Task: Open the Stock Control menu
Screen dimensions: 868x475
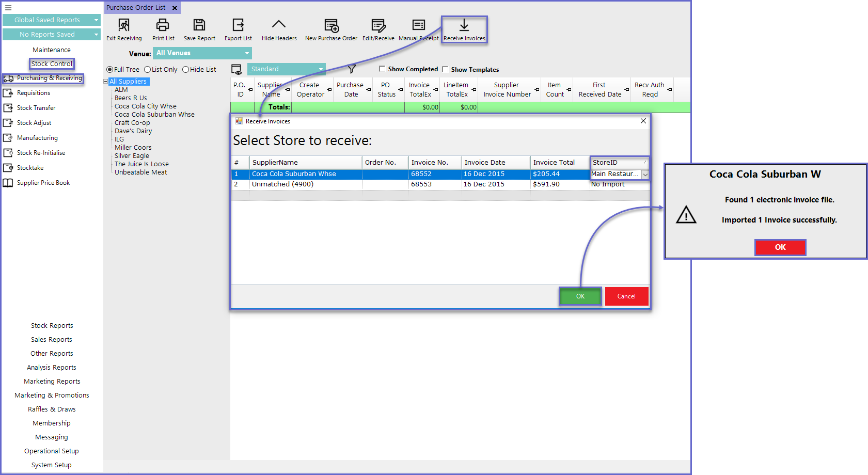Action: [x=52, y=64]
